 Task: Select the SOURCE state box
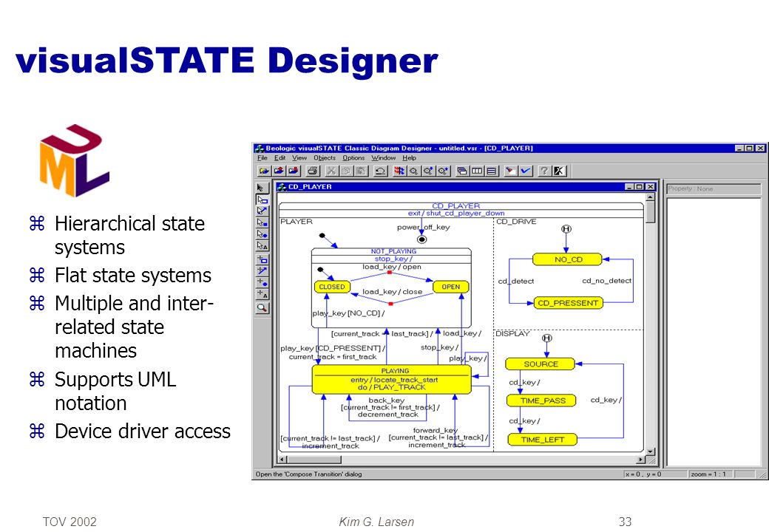(x=541, y=364)
